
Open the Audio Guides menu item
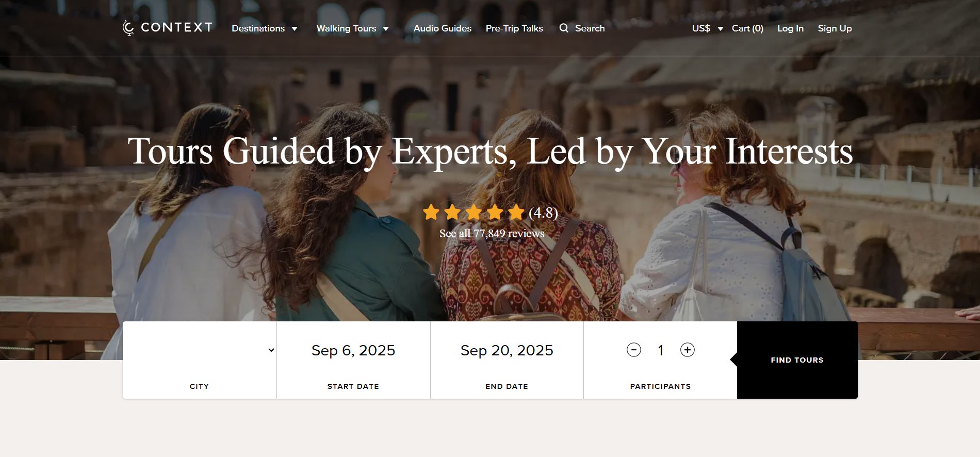pos(442,28)
